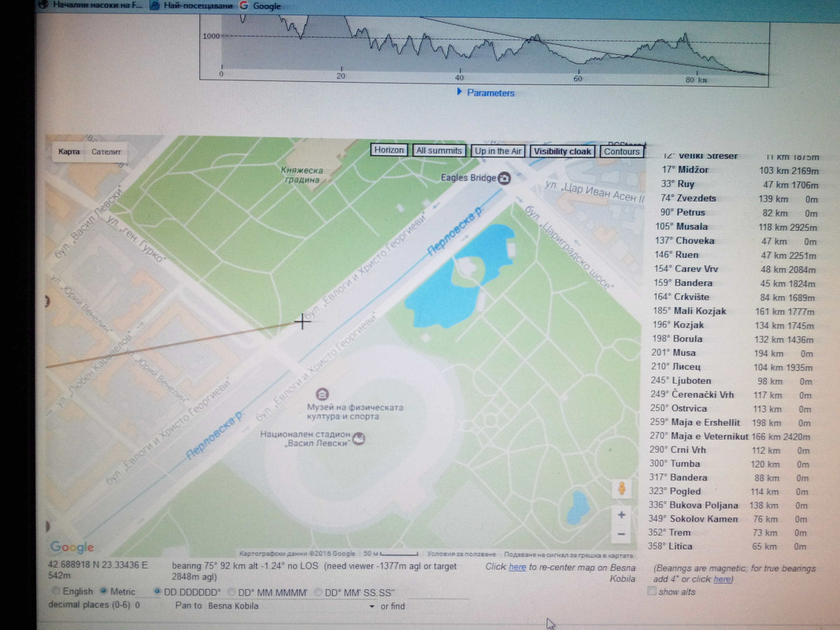
Task: Choose DD.DDDDDD° coordinate format
Action: pos(157,591)
